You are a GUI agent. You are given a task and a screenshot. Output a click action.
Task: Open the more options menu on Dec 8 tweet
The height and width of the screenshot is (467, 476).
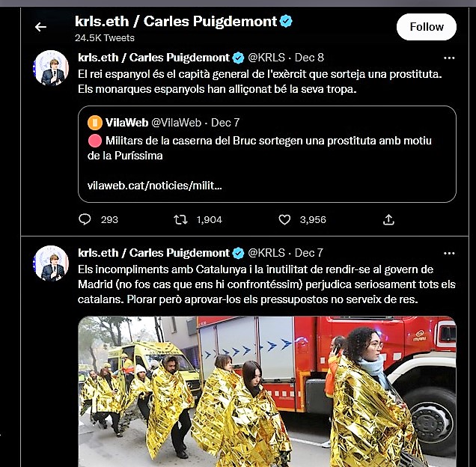(x=449, y=58)
